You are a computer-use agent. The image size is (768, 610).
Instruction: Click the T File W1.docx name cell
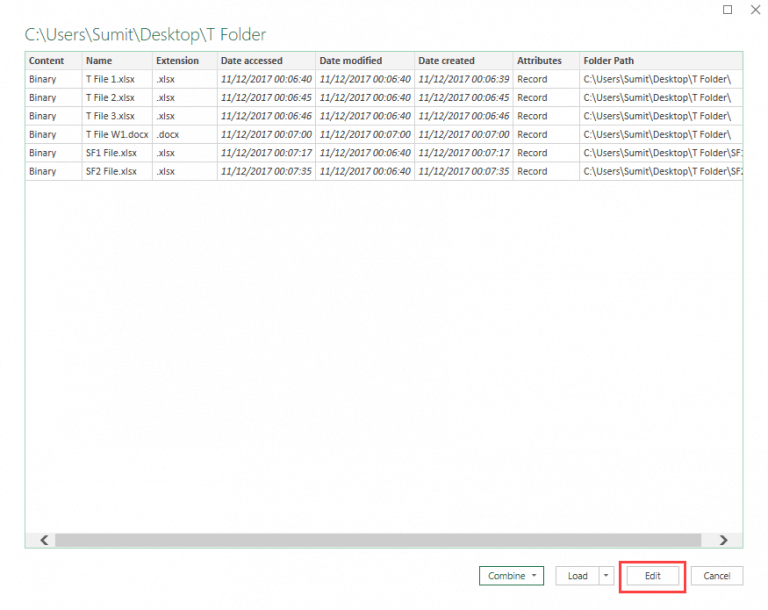pos(117,135)
